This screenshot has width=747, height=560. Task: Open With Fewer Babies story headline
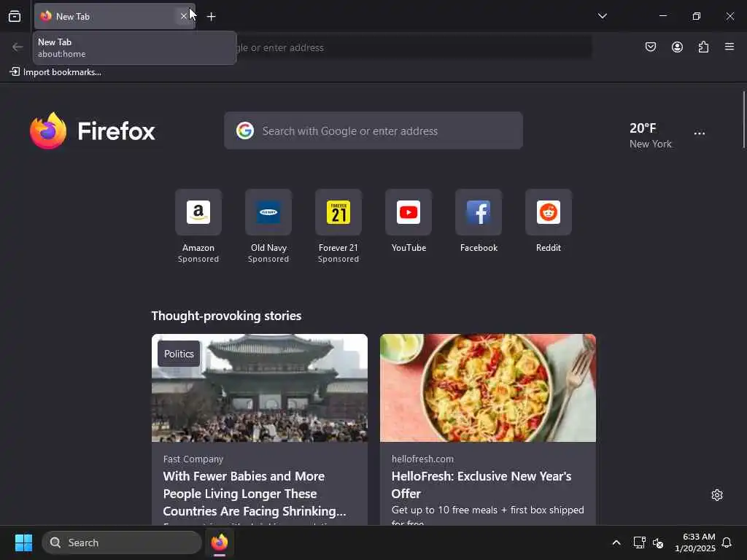tap(255, 494)
